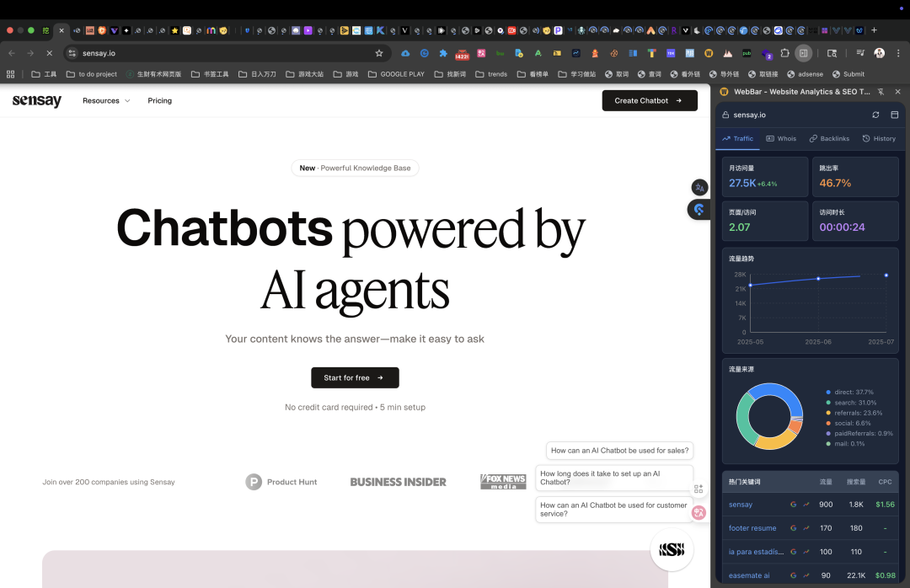Go to the Pricing page
Screen dimensions: 910x588
pyautogui.click(x=159, y=101)
